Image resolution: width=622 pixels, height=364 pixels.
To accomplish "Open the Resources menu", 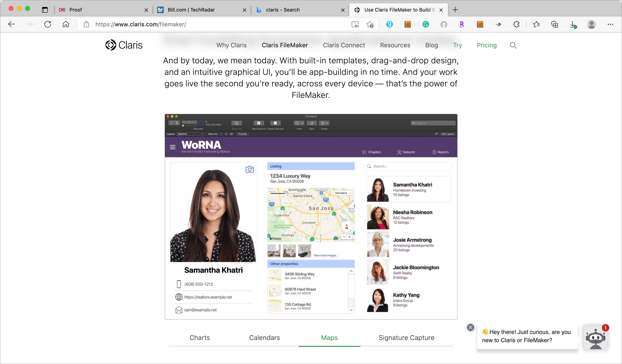I will point(395,45).
